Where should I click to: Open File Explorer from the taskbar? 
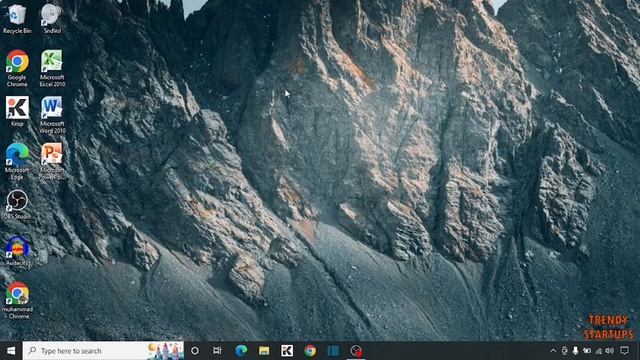(x=264, y=351)
